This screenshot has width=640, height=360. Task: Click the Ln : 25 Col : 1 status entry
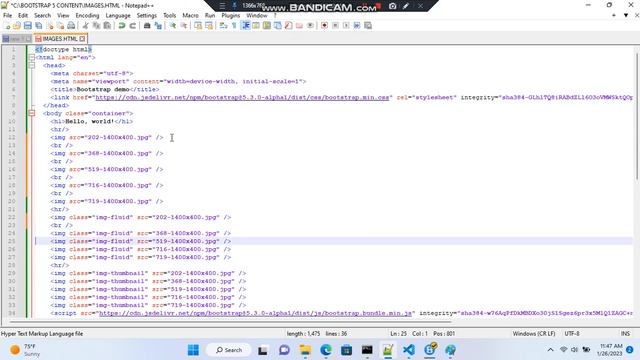click(409, 334)
